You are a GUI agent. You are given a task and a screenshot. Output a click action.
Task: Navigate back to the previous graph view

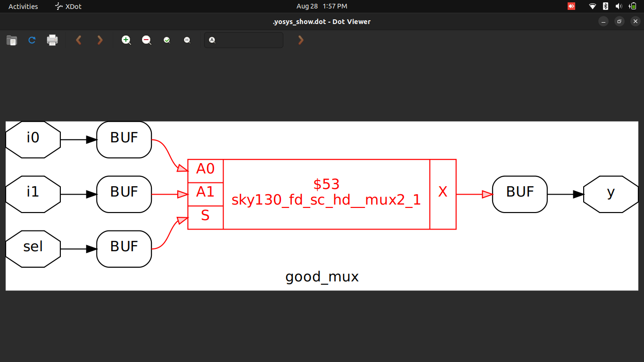coord(79,40)
